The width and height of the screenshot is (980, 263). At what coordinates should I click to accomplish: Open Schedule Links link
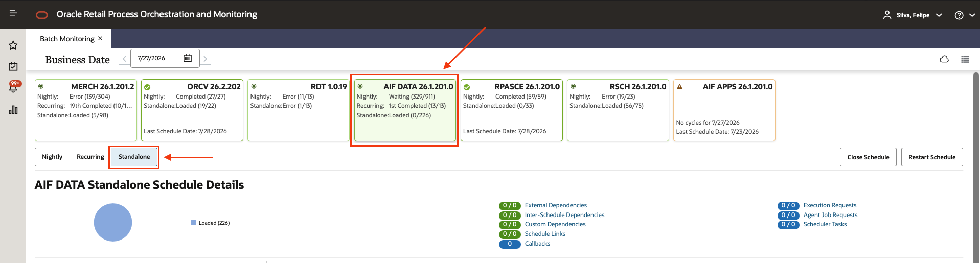(545, 234)
